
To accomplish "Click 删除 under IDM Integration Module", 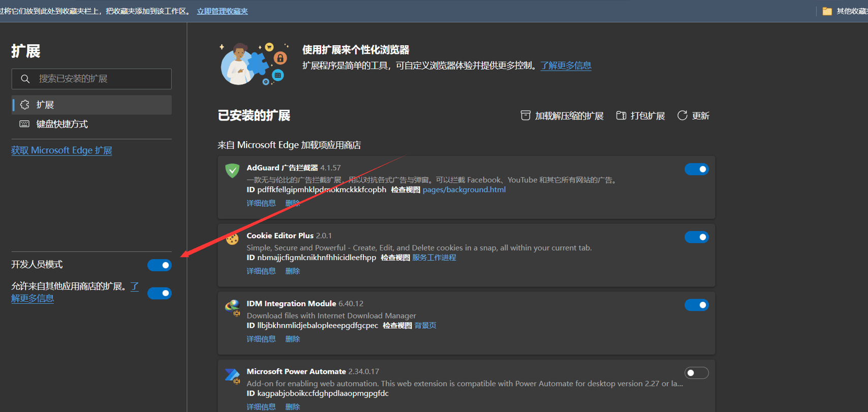I will click(292, 339).
